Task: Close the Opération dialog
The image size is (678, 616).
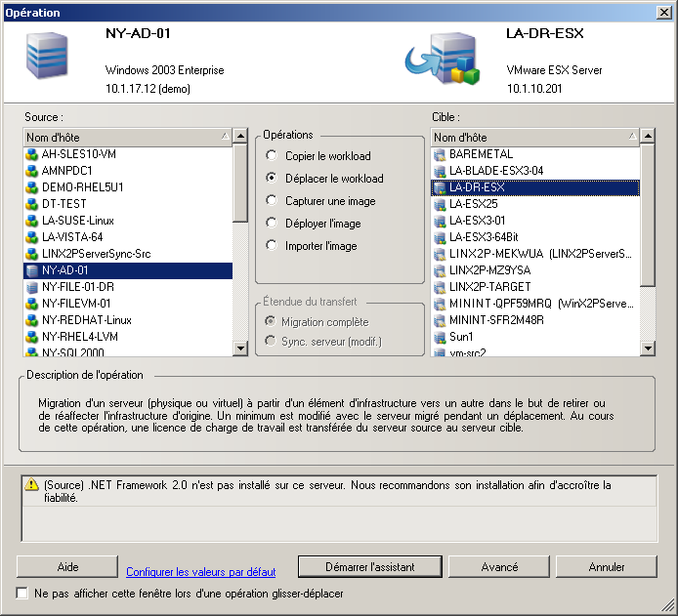Action: (663, 12)
